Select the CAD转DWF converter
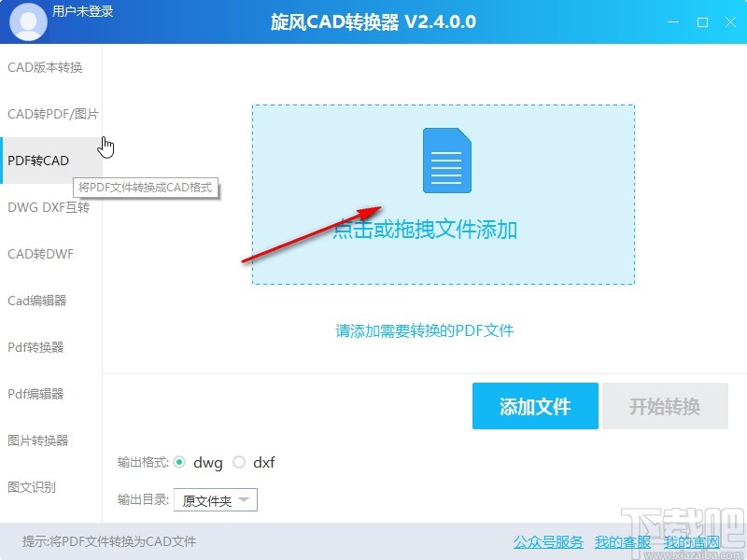The image size is (747, 560). pos(40,254)
